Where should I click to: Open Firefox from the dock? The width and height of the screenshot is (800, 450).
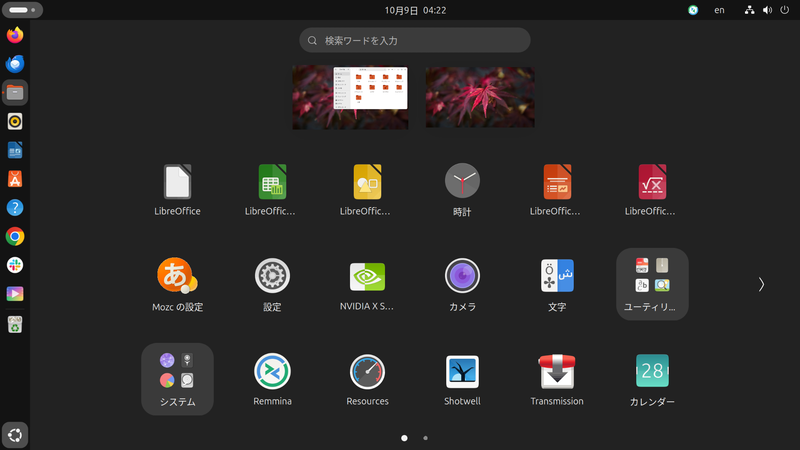15,35
